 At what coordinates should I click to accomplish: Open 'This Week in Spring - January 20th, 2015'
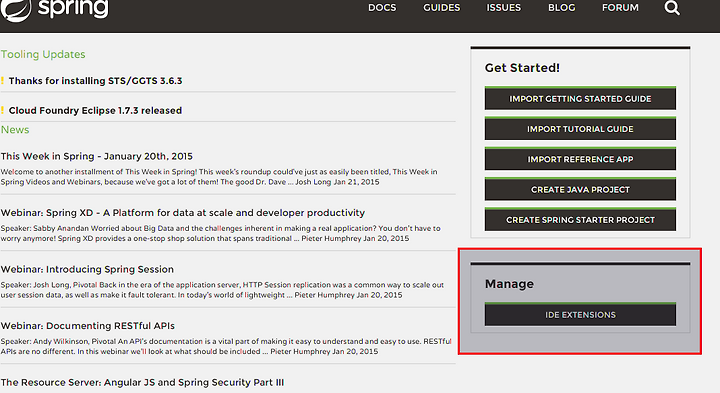tap(97, 156)
